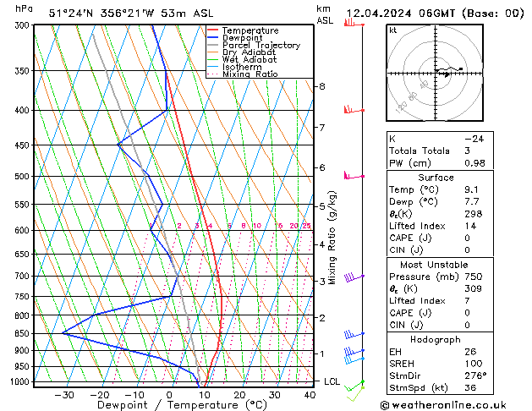Click the pink mixing ratio value 10

(257, 226)
